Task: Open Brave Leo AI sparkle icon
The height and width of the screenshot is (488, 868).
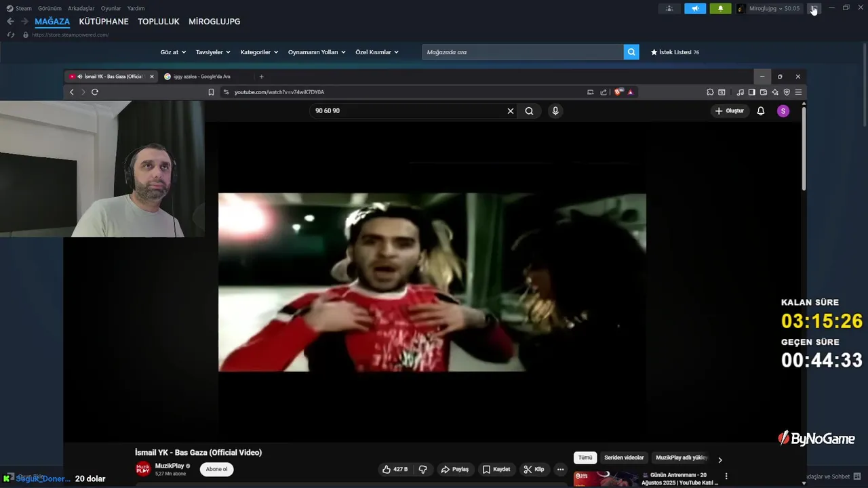Action: pos(775,92)
